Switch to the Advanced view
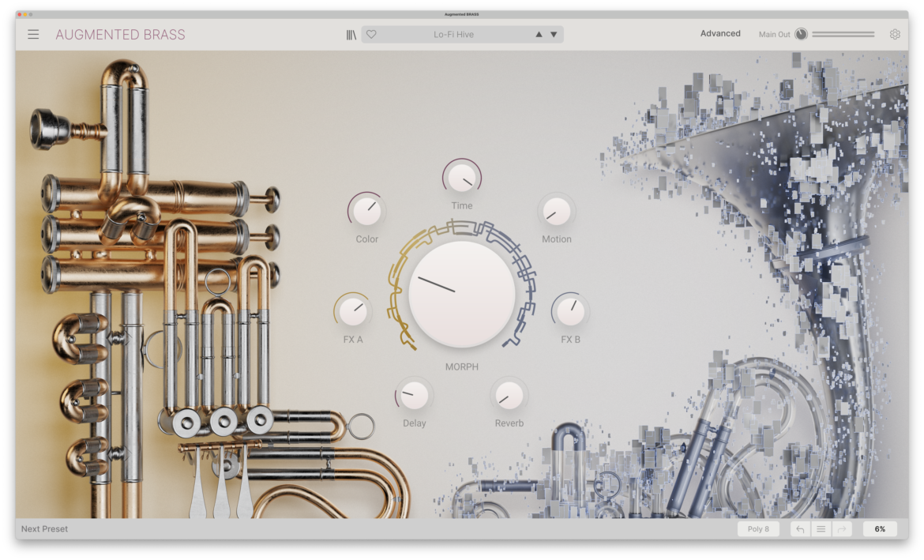 [x=720, y=34]
